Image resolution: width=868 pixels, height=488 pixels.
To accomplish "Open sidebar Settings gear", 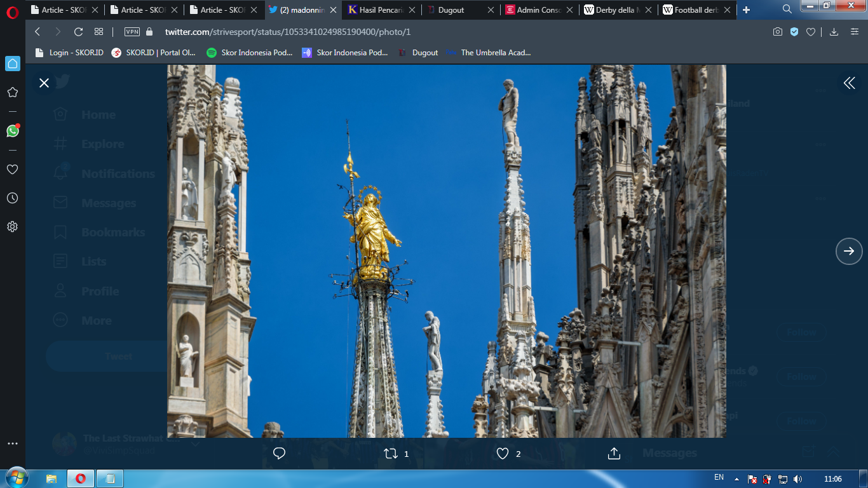I will 13,227.
